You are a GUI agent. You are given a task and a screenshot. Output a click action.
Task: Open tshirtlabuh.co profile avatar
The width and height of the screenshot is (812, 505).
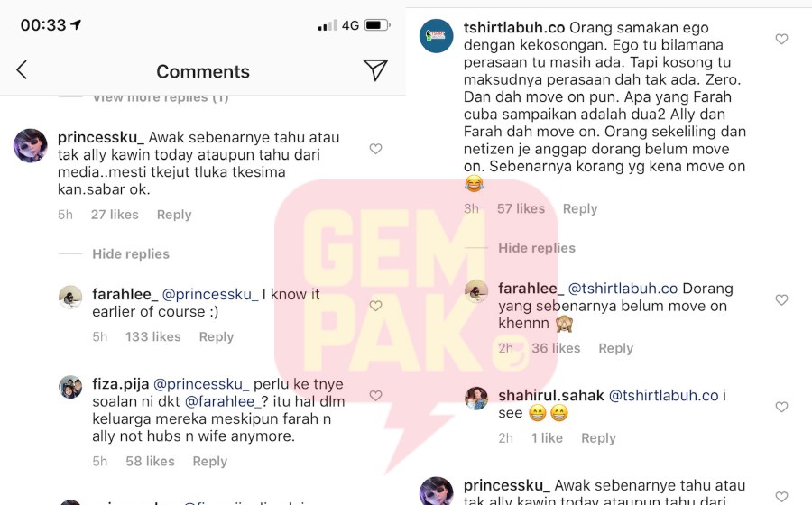(x=436, y=36)
